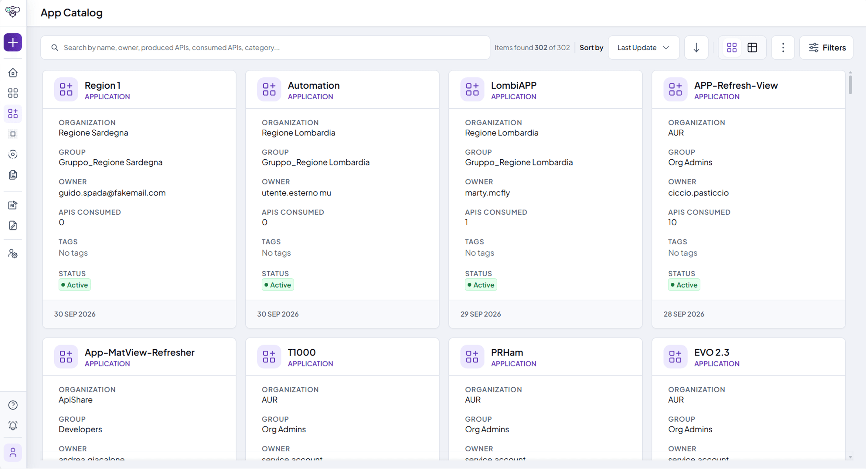Viewport: 868px width, 469px height.
Task: Open the EVO 2.3 application title
Action: point(712,352)
